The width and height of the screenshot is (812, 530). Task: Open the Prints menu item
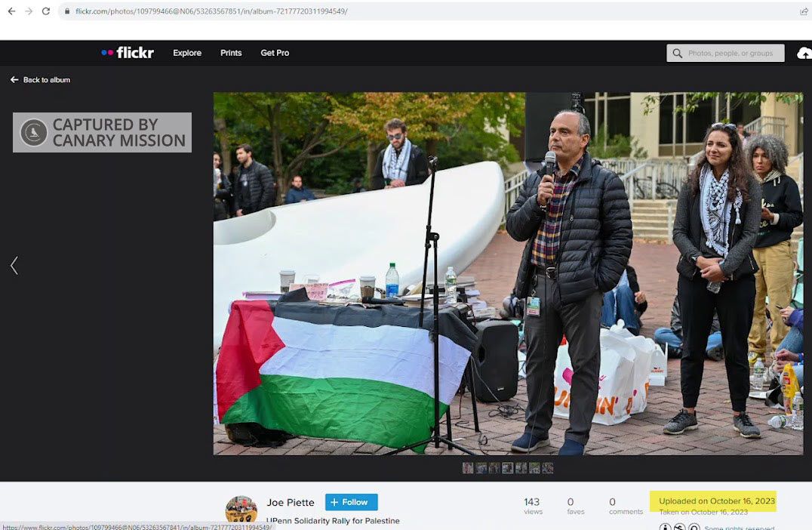click(231, 53)
